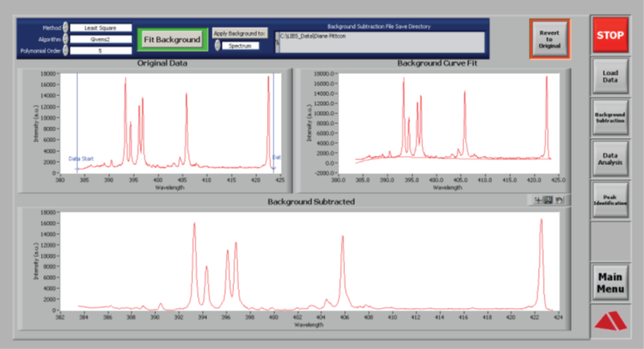Image resolution: width=644 pixels, height=349 pixels.
Task: Click the Polynomial Order stepper arrows
Action: tap(66, 51)
